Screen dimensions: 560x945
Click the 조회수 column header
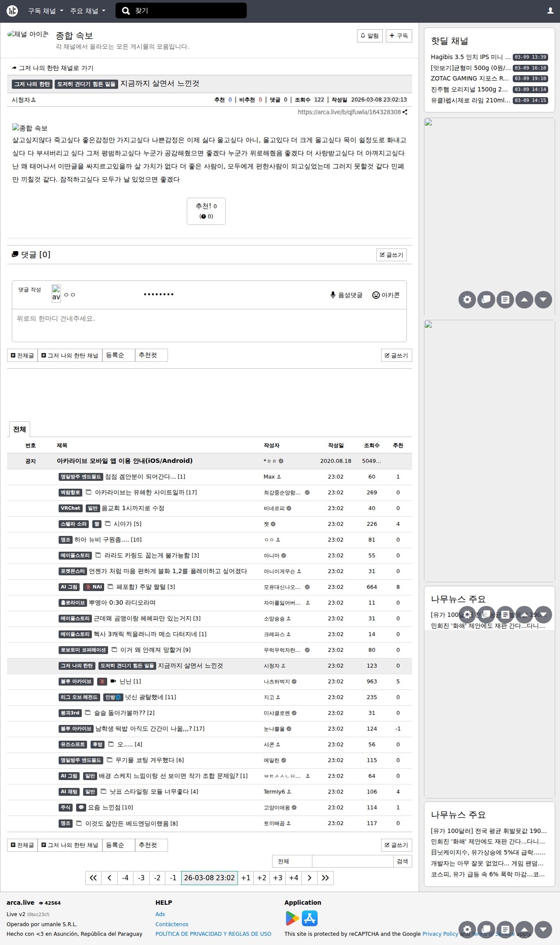tap(371, 445)
